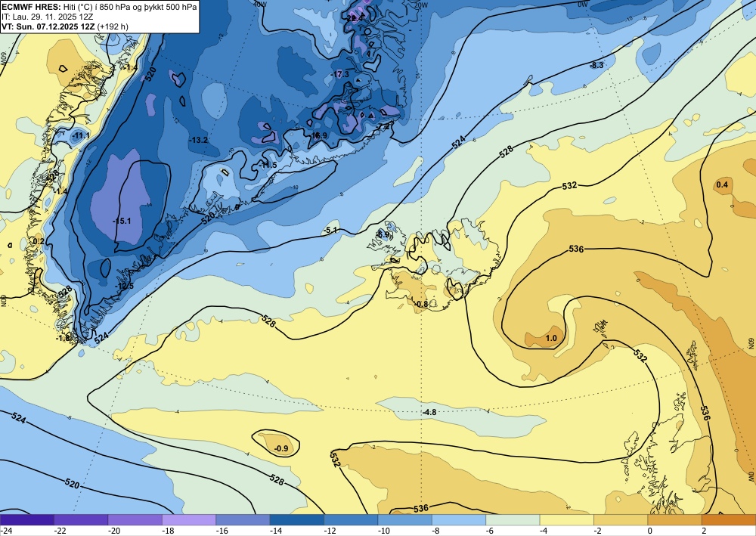Click the '(+192 h)' forecast hour text
This screenshot has width=756, height=536.
113,26
